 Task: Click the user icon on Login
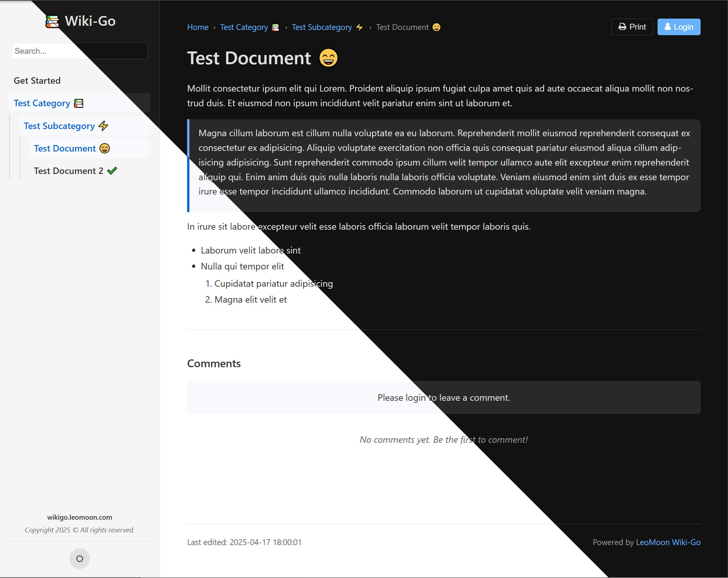(x=667, y=27)
